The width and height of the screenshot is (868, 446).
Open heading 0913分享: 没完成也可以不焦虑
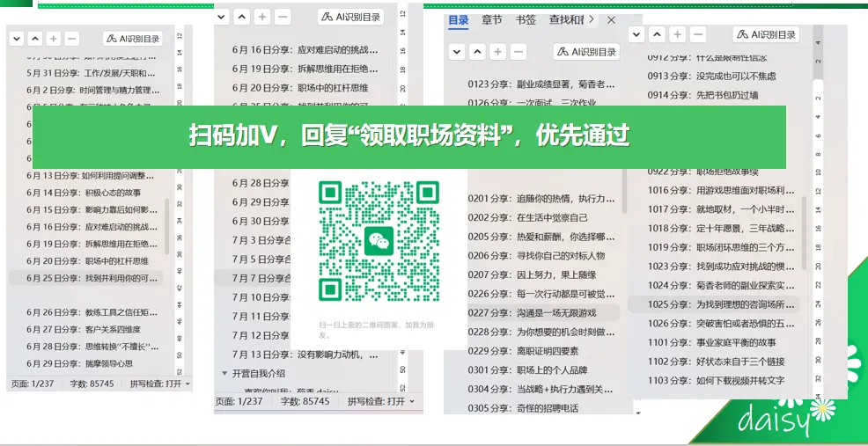coord(712,76)
